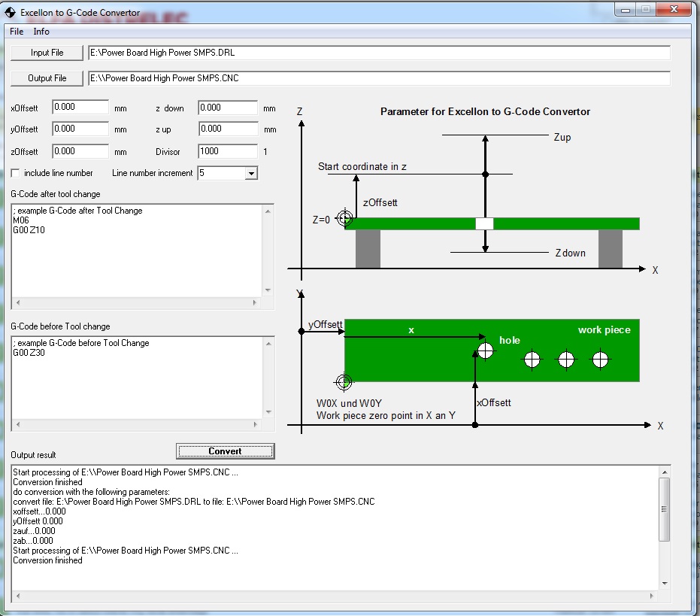
Task: Click the rightmost hole marker on work piece
Action: coord(599,360)
